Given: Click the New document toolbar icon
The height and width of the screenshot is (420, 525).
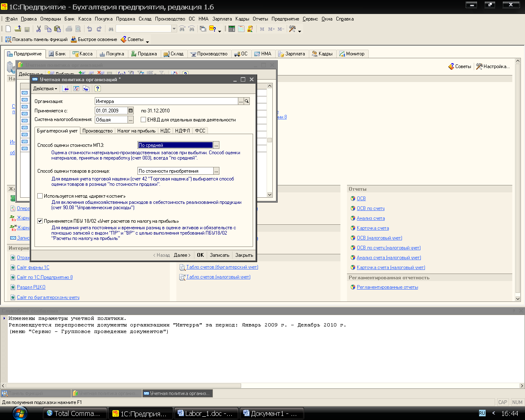Looking at the screenshot, I should point(8,29).
